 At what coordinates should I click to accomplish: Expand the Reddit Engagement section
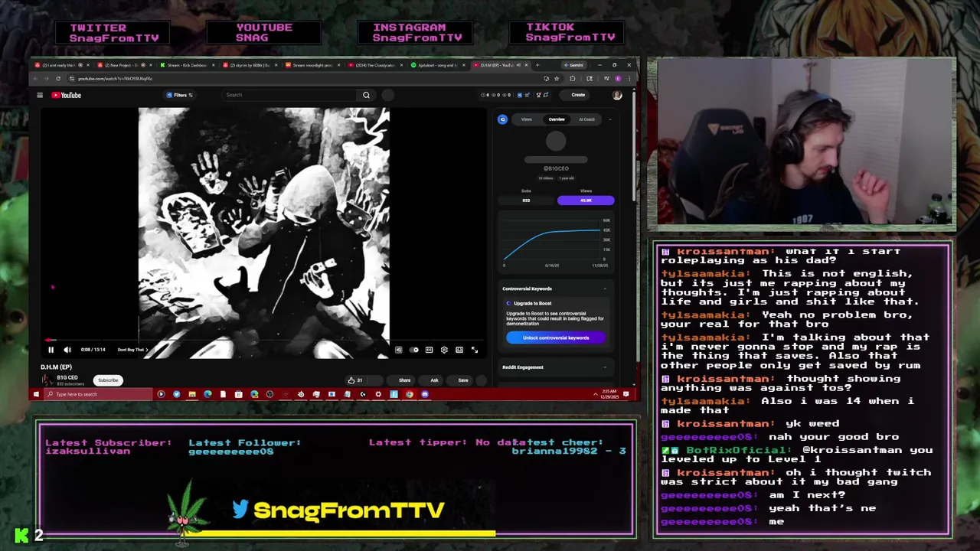tap(605, 367)
